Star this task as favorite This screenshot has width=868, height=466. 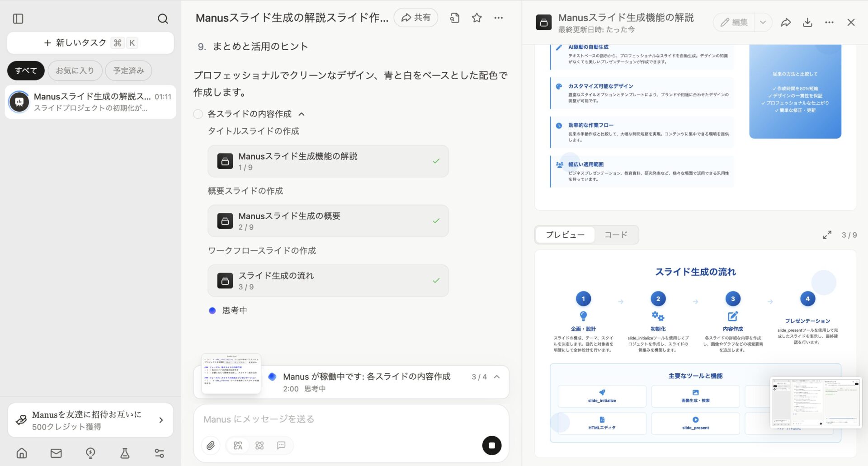(x=476, y=18)
